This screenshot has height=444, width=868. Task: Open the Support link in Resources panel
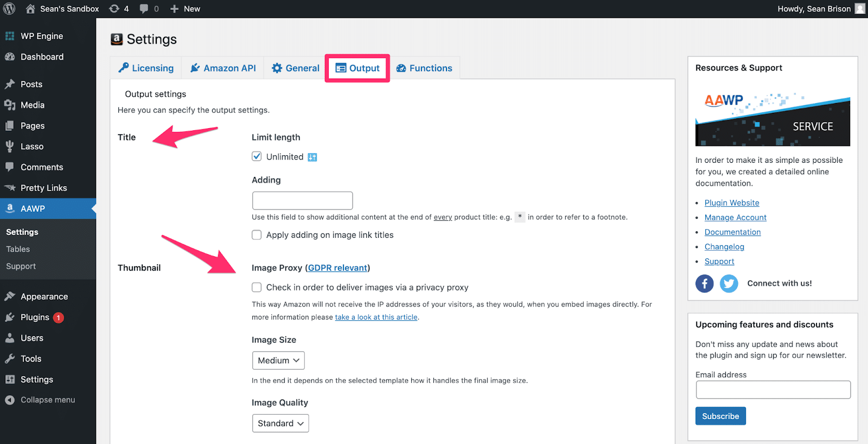(x=719, y=261)
